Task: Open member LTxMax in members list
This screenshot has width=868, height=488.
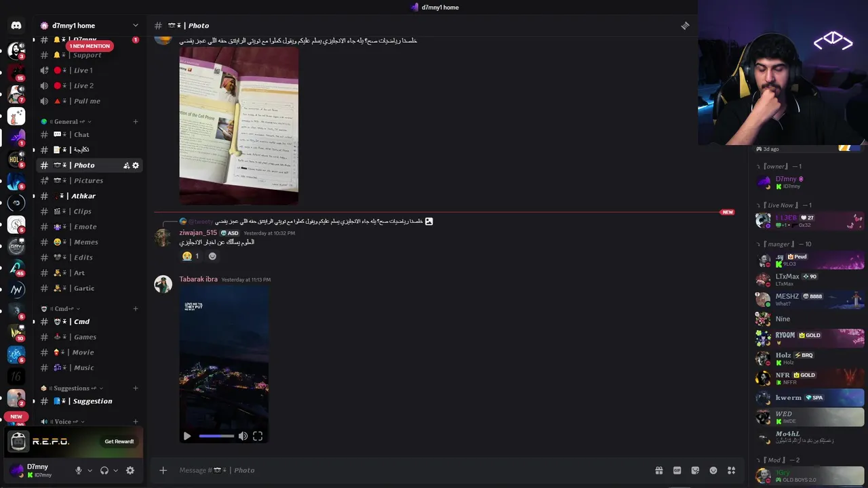Action: pos(810,279)
